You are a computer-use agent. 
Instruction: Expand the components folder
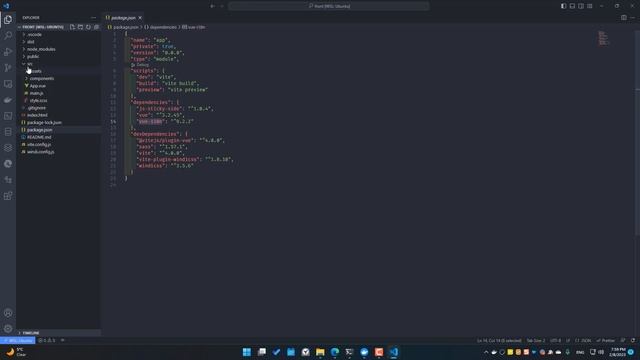point(59,78)
